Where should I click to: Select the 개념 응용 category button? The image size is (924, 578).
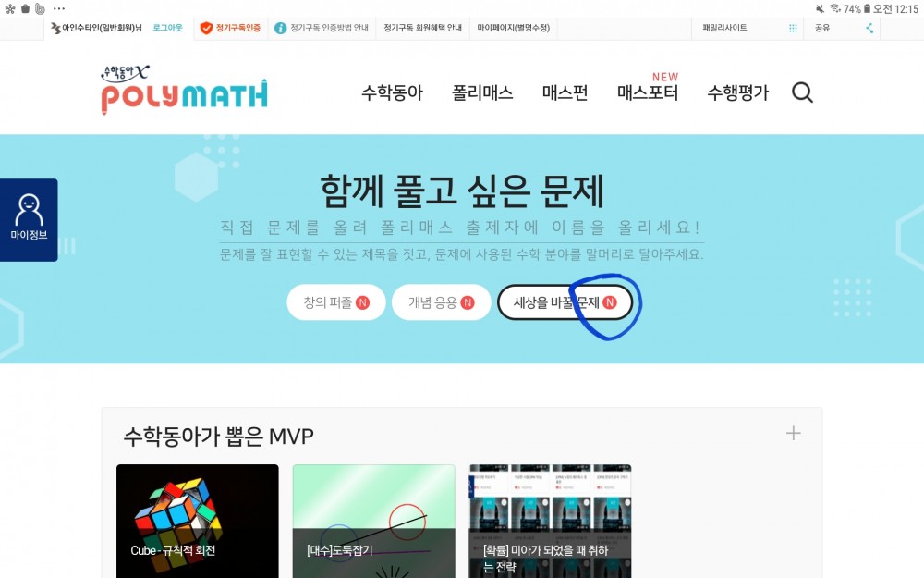click(441, 302)
